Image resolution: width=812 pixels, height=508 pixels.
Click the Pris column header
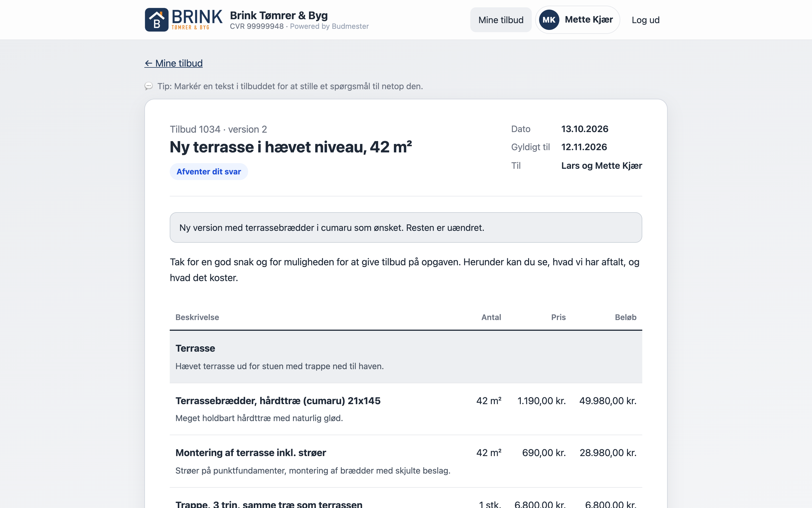pos(558,317)
